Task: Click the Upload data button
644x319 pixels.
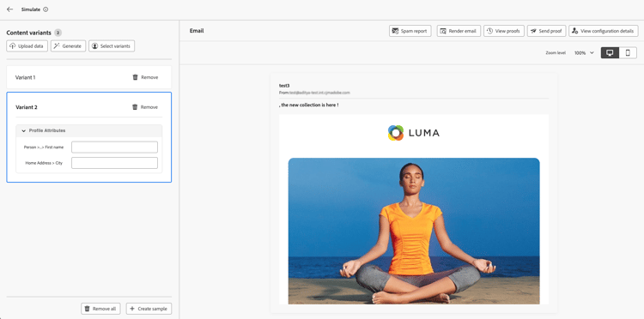Action: [27, 46]
